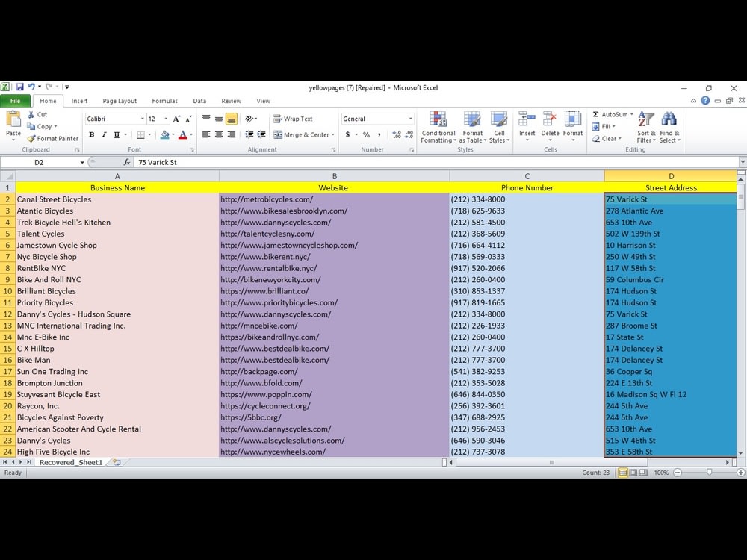
Task: Expand the Name Box dropdown arrow
Action: [82, 162]
